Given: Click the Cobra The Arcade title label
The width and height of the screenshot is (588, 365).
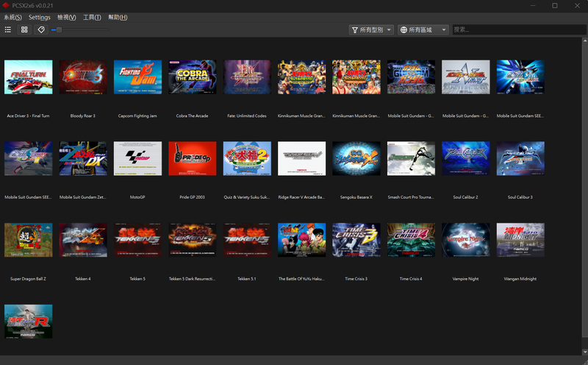Looking at the screenshot, I should tap(192, 116).
